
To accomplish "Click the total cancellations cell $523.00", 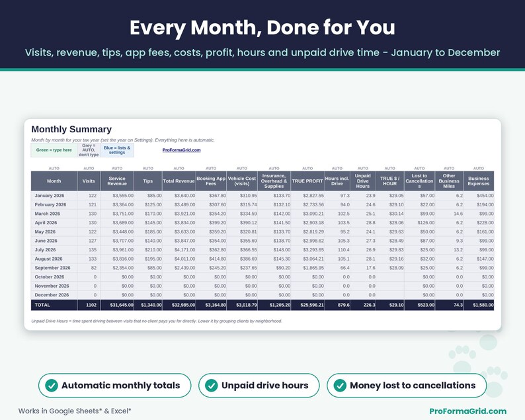I will 419,305.
